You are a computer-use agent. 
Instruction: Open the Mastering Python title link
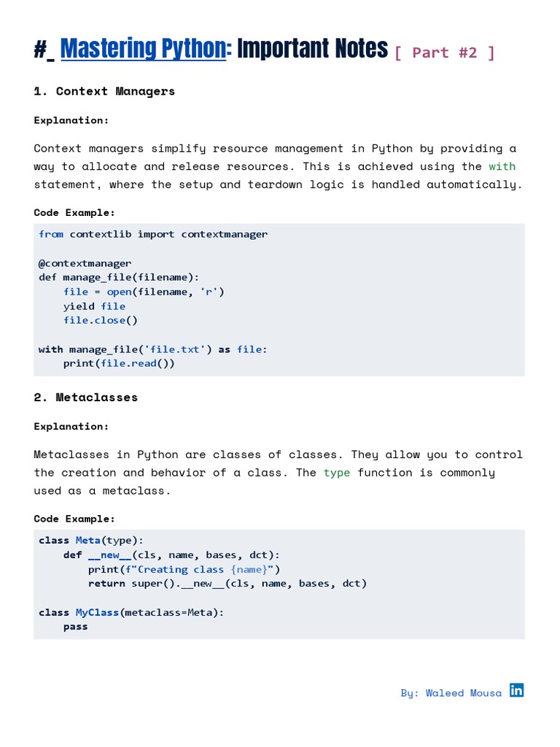point(143,49)
